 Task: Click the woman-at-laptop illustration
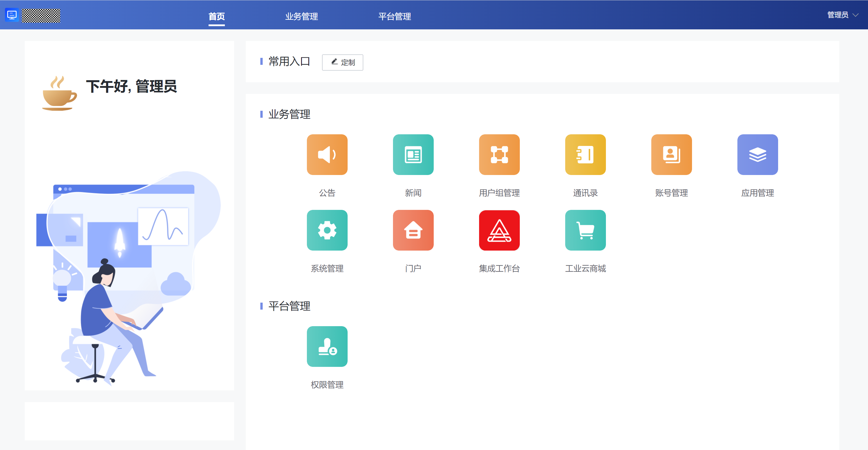[128, 278]
